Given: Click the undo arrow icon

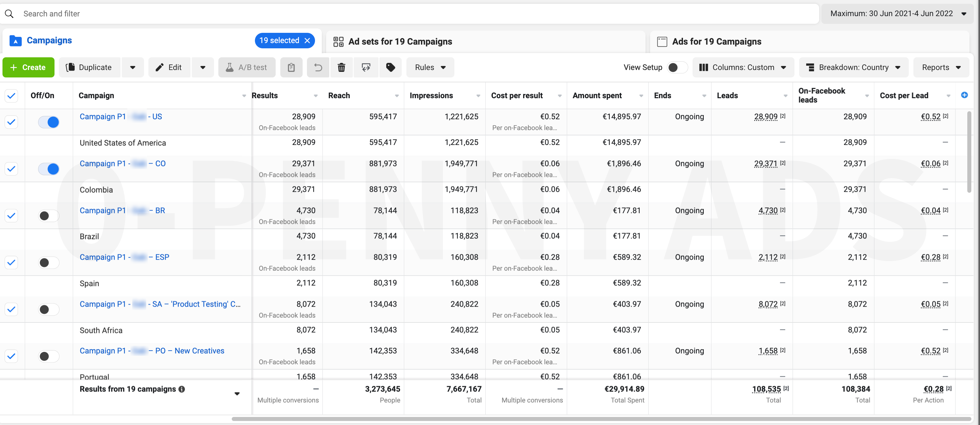Looking at the screenshot, I should tap(318, 67).
